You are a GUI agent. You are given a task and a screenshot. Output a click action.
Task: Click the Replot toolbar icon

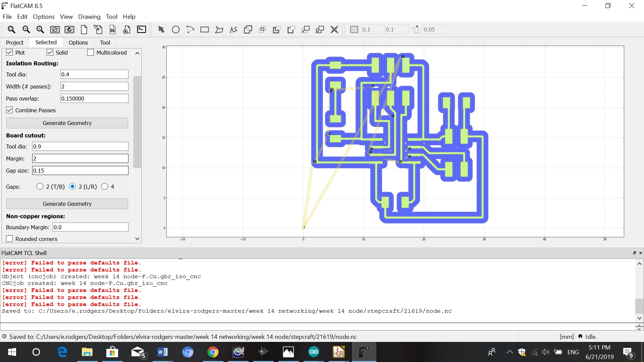(x=69, y=29)
